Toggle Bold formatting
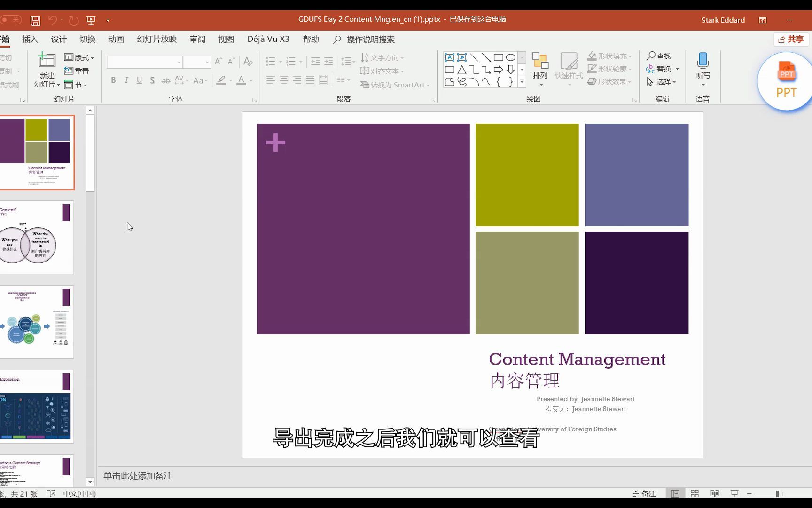This screenshot has width=812, height=508. point(113,80)
